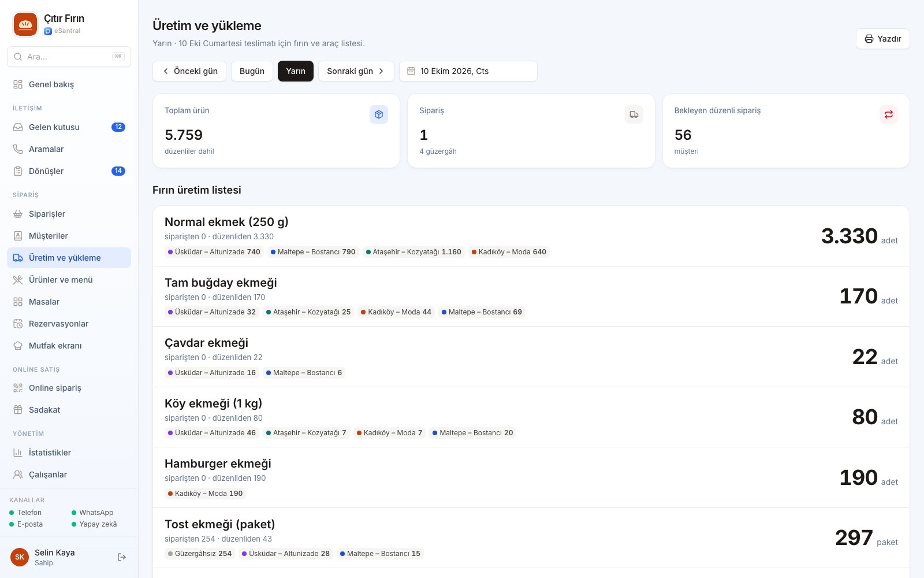Select the Yarın tab
924x578 pixels.
pos(296,71)
